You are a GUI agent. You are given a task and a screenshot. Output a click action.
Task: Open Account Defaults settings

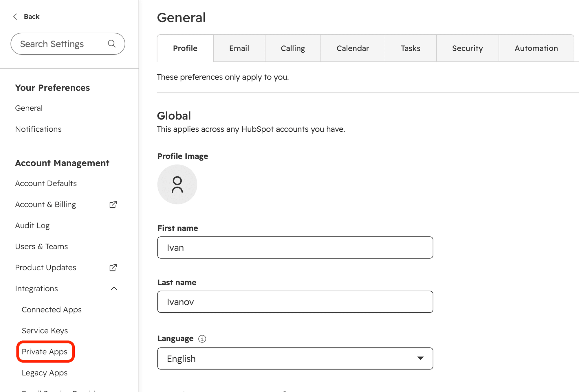[x=46, y=183]
